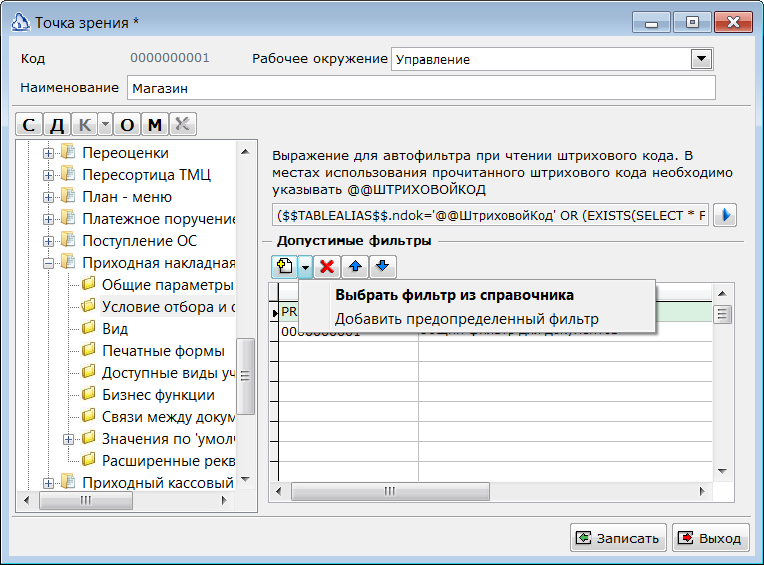Choose 'Добавить предопределенный фильтр' menu item

tap(467, 319)
